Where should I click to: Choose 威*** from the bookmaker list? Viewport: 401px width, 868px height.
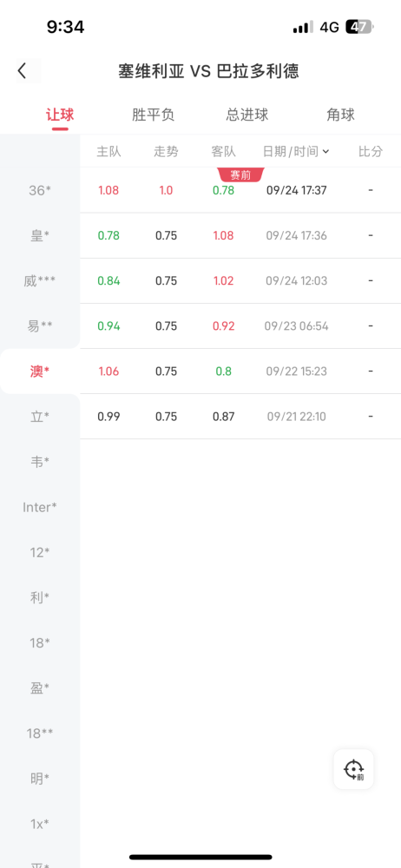[x=40, y=281]
